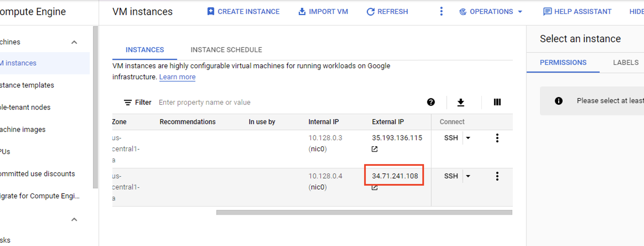Open the top toolbar more-options menu
Screen dimensions: 644x246
(441, 12)
